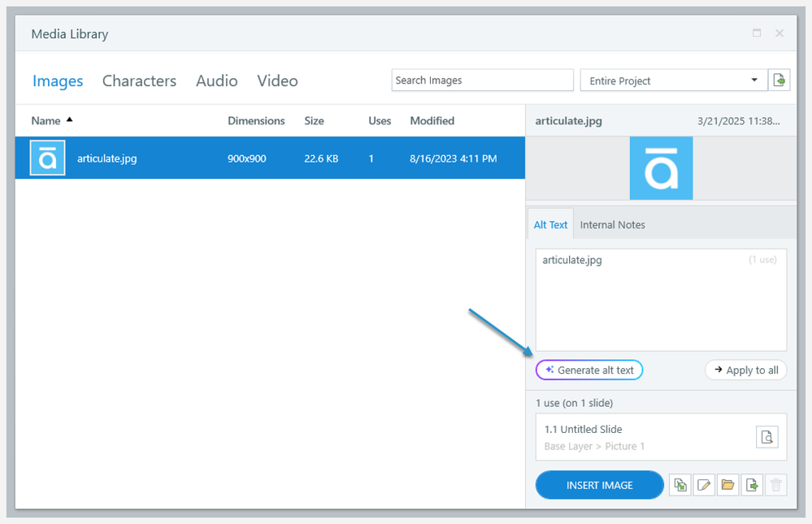This screenshot has width=812, height=524.
Task: Click the 1 use (on 1 slide) label
Action: coord(575,403)
